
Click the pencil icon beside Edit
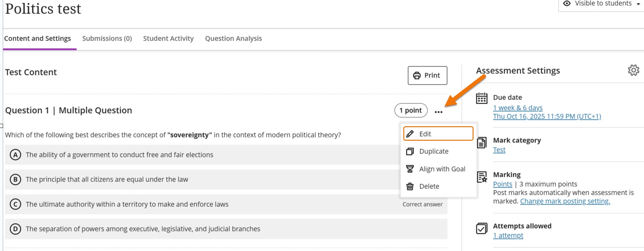tap(410, 134)
